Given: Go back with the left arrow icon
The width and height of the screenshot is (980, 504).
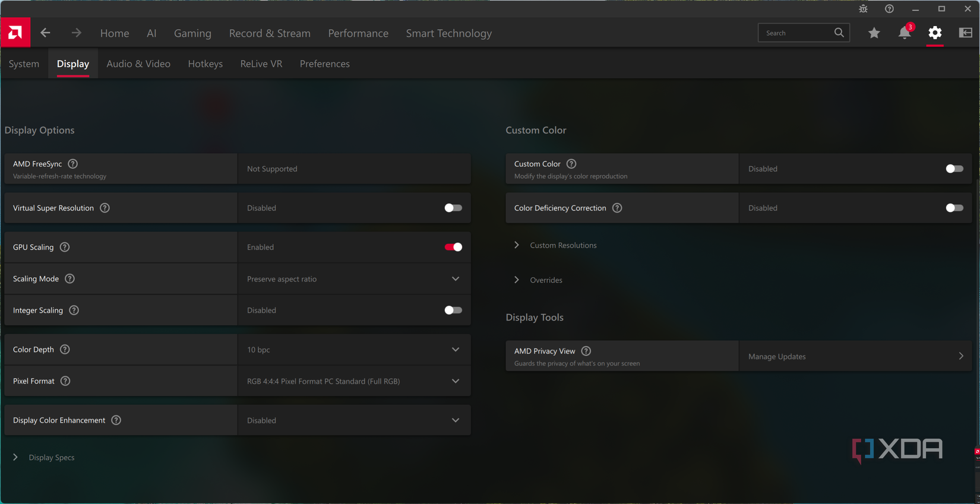Looking at the screenshot, I should click(x=46, y=33).
